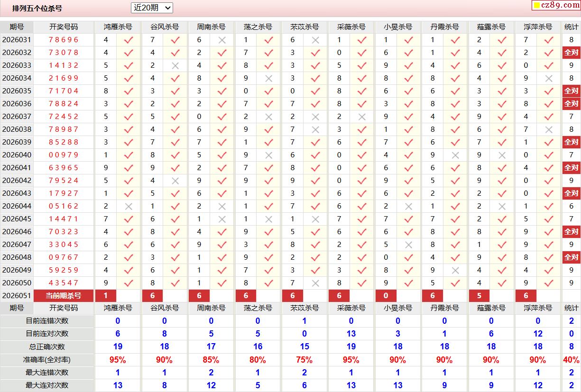This screenshot has height=392, width=581.
Task: Select issue number 2026051
Action: [x=17, y=296]
